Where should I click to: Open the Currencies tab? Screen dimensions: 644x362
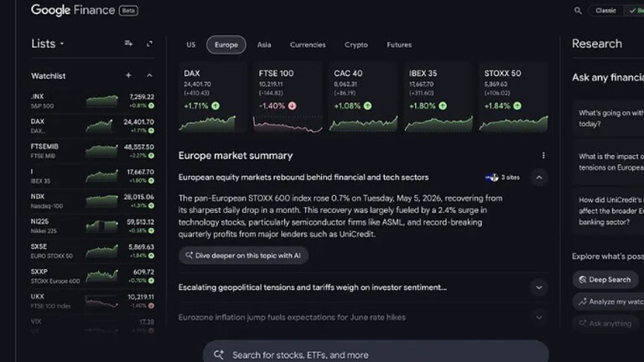click(308, 44)
